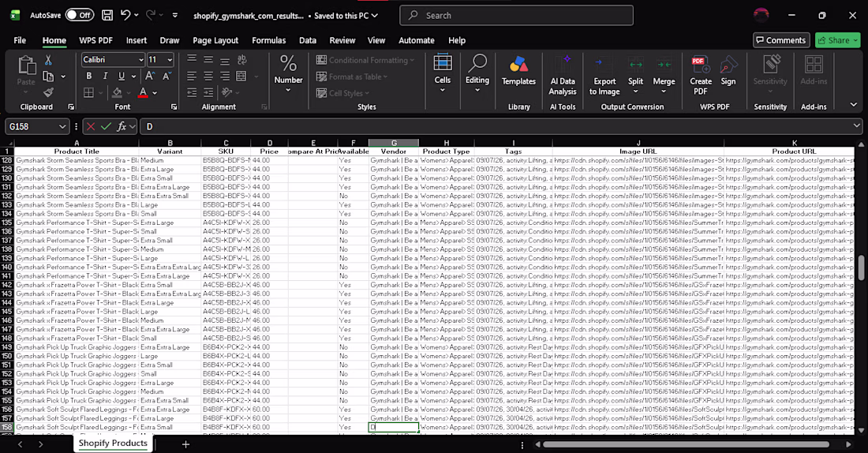
Task: Open the Number format button
Action: 288,73
